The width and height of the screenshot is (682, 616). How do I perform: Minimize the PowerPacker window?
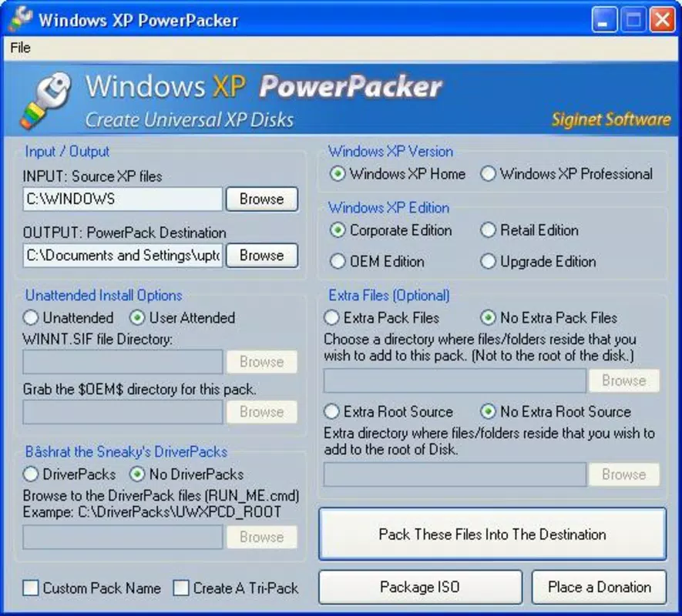(604, 19)
